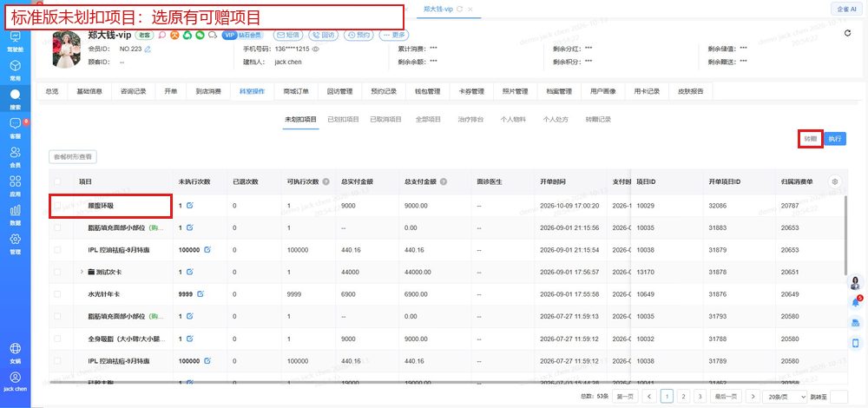868x408 pixels.
Task: Open 企雀 AI button at top right
Action: 847,9
